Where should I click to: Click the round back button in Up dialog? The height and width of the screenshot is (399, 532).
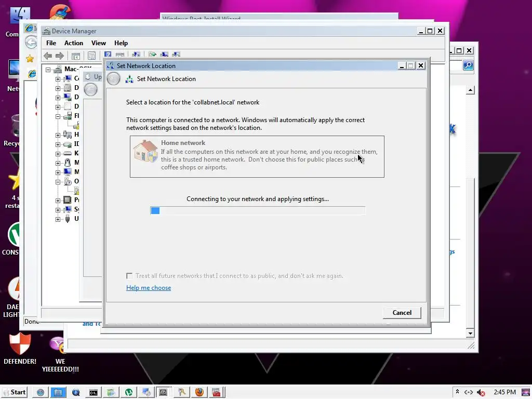point(90,89)
